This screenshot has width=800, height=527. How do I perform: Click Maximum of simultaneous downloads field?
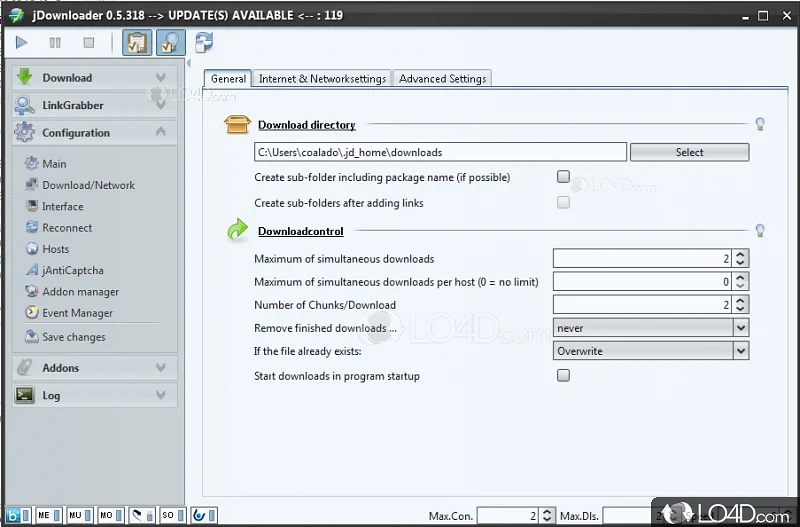[642, 259]
